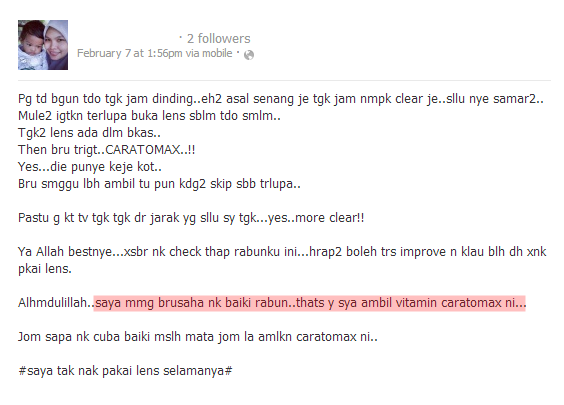This screenshot has height=405, width=564.
Task: Click the line Pastu g kt tv
Action: click(191, 218)
